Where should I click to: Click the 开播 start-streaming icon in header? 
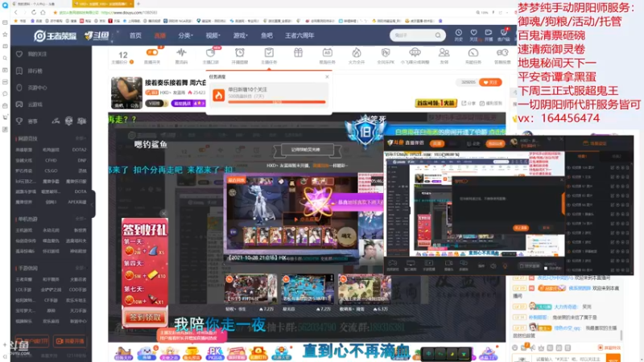(489, 33)
